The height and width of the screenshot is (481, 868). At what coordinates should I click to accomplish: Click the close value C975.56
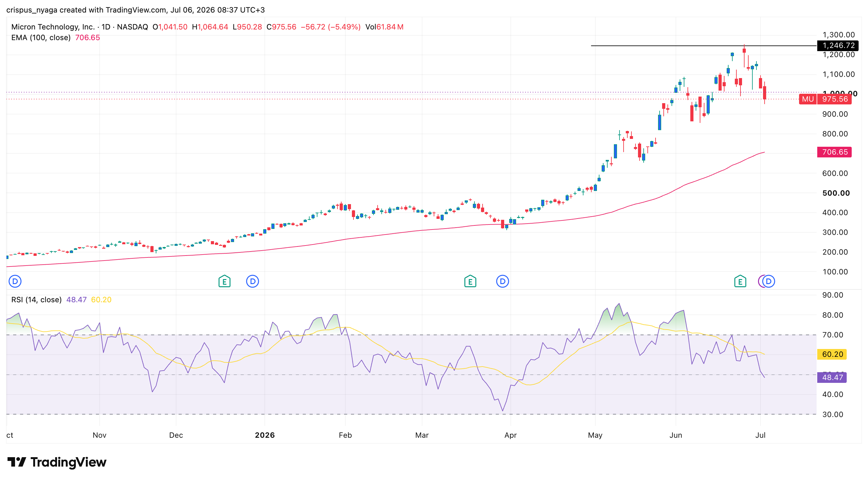pyautogui.click(x=281, y=27)
